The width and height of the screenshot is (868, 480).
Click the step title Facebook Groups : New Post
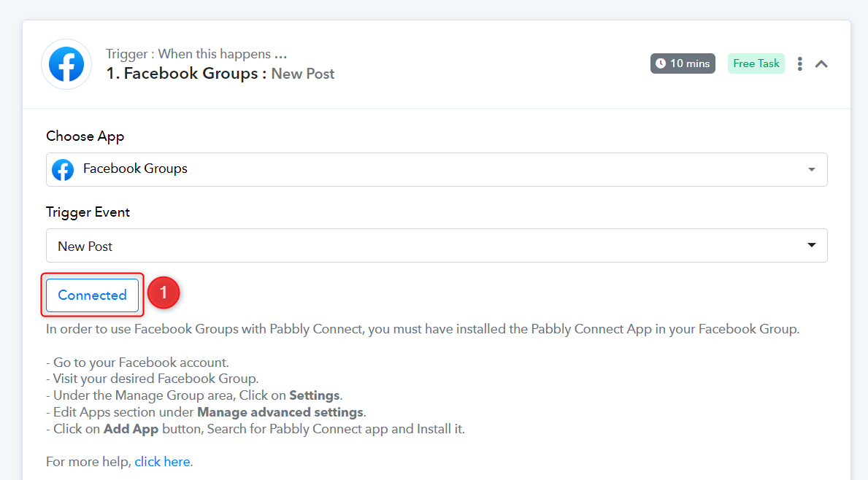pos(220,74)
